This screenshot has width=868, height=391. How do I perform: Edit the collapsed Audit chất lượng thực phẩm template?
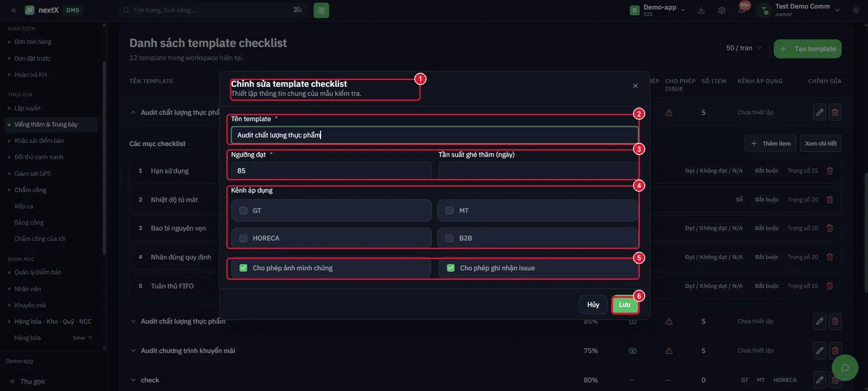(819, 321)
